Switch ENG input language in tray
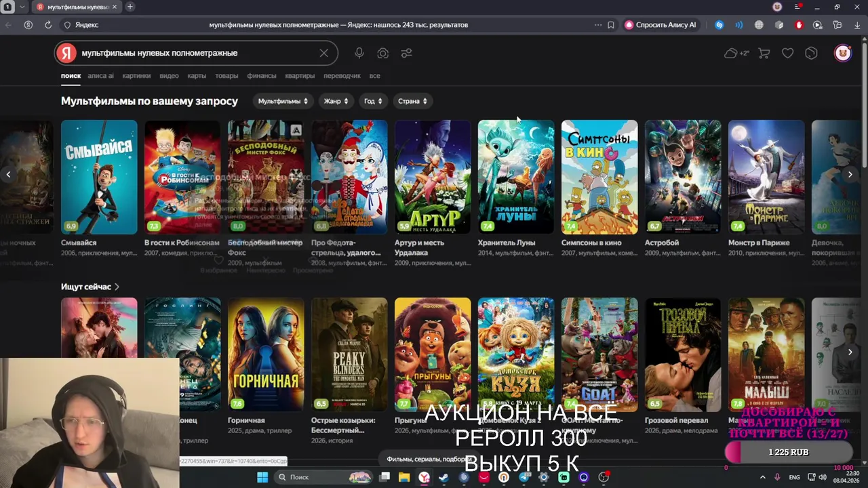Image resolution: width=868 pixels, height=488 pixels. pos(794,477)
